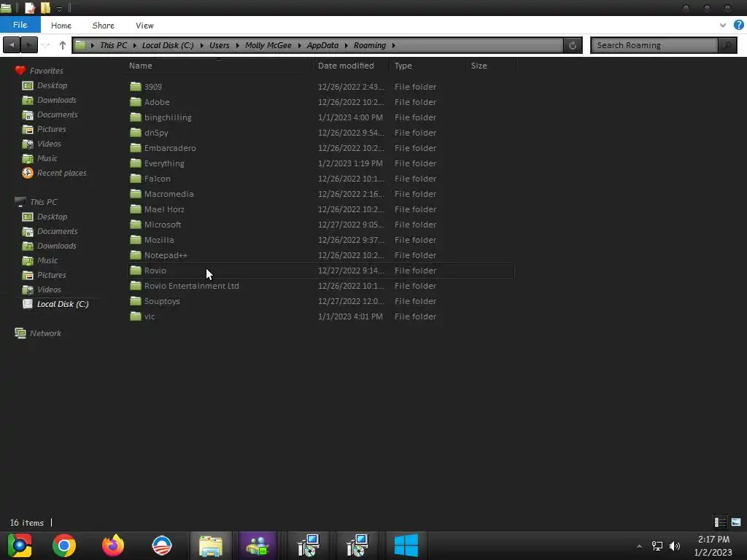Select the Falcon folder
This screenshot has width=747, height=560.
321,179
